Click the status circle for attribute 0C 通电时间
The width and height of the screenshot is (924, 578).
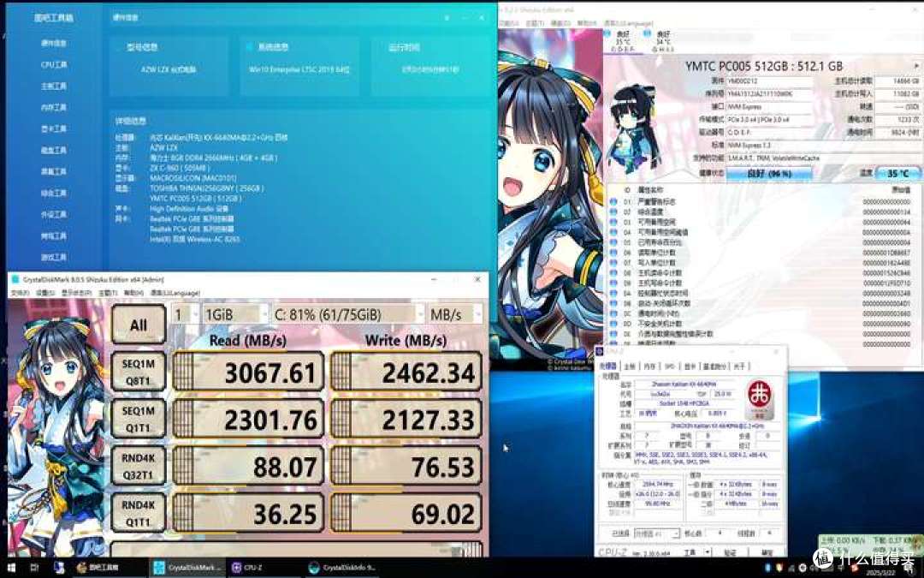tap(613, 313)
